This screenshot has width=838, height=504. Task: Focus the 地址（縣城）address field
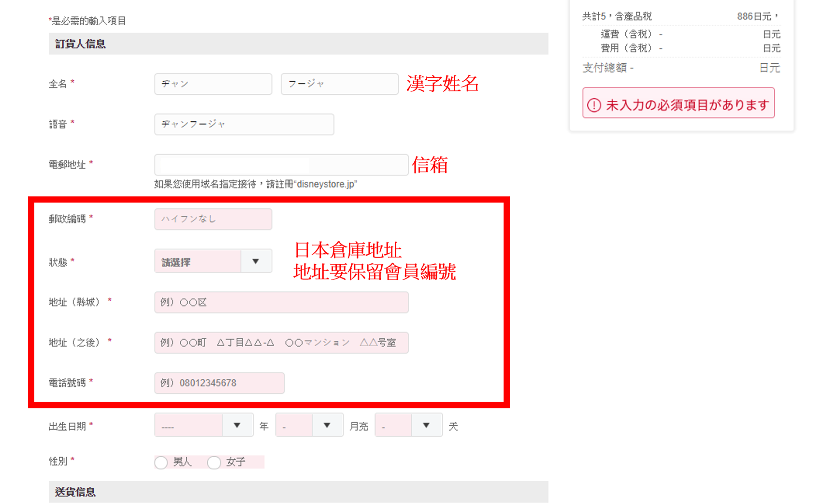[x=281, y=302]
